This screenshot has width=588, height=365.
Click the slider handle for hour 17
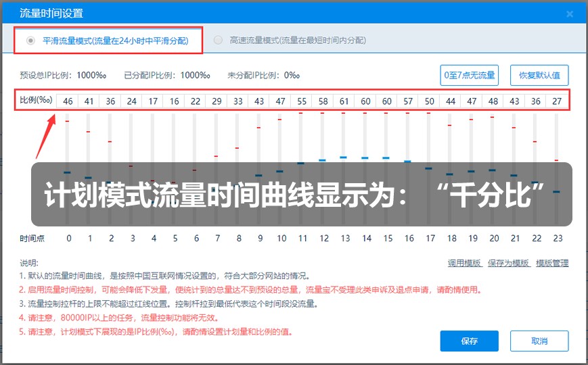428,168
